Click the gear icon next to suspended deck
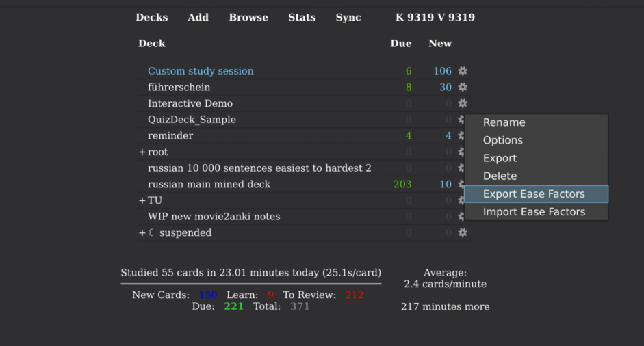 click(x=463, y=233)
